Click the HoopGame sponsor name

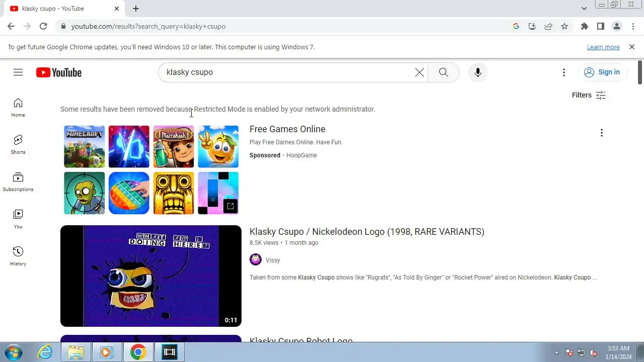click(x=301, y=155)
